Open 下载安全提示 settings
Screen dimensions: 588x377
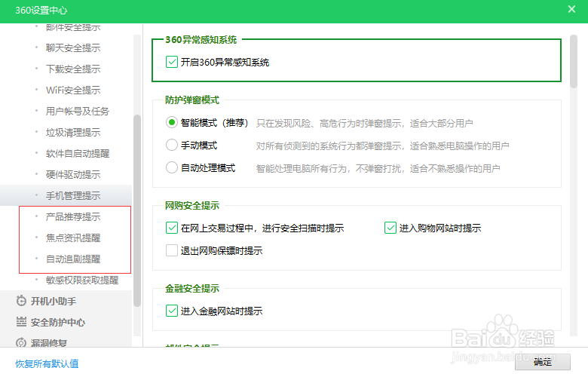[73, 69]
